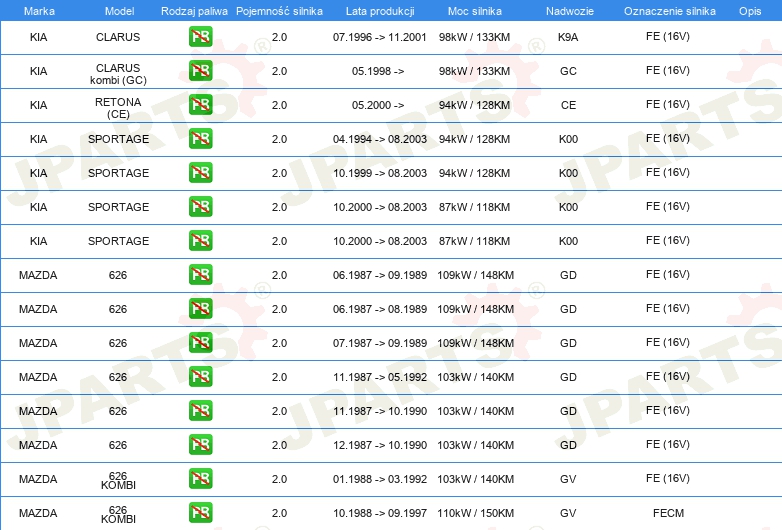Select the 'CLARUS kombi (GC)' model cell

[x=118, y=74]
